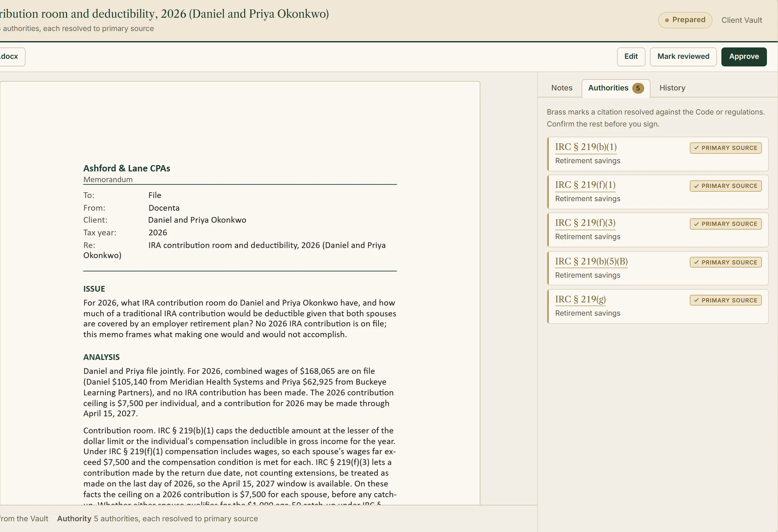Click the To value 'File'
Screen dimensions: 778x532
pyautogui.click(x=155, y=195)
